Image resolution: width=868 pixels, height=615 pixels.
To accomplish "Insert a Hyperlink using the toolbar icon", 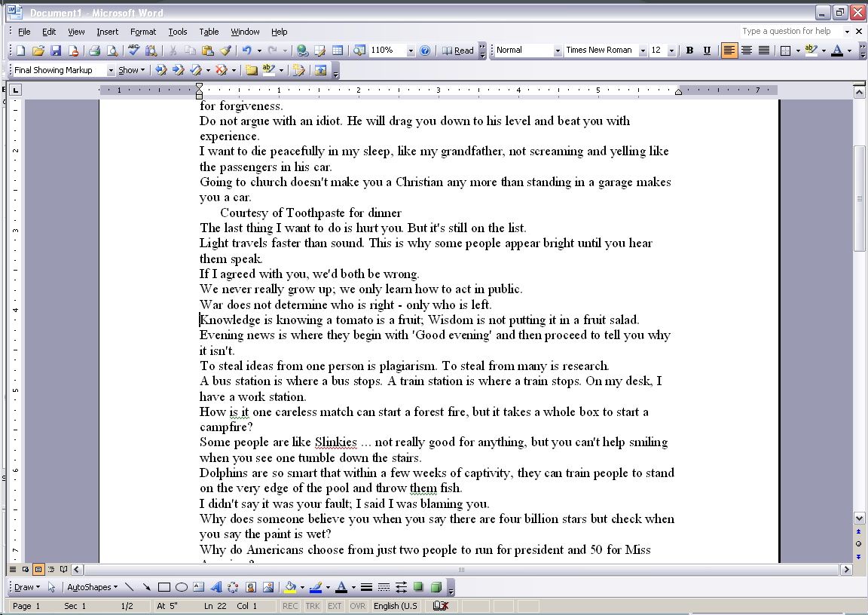I will pyautogui.click(x=302, y=50).
